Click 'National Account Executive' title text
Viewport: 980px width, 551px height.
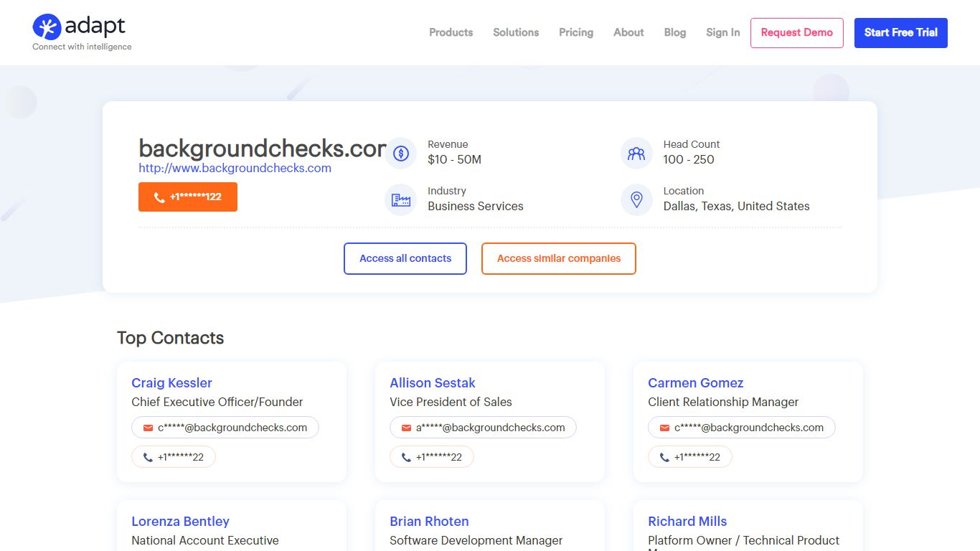click(205, 540)
